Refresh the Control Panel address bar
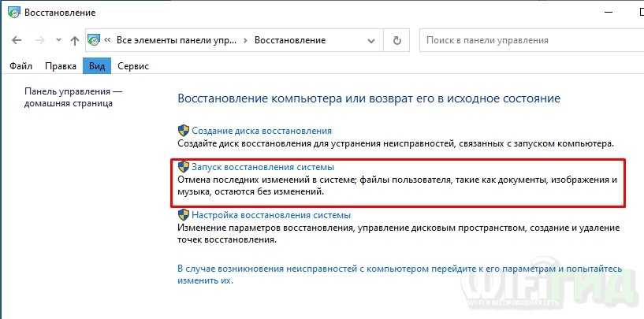Viewport: 644px width, 319px height. [x=397, y=40]
